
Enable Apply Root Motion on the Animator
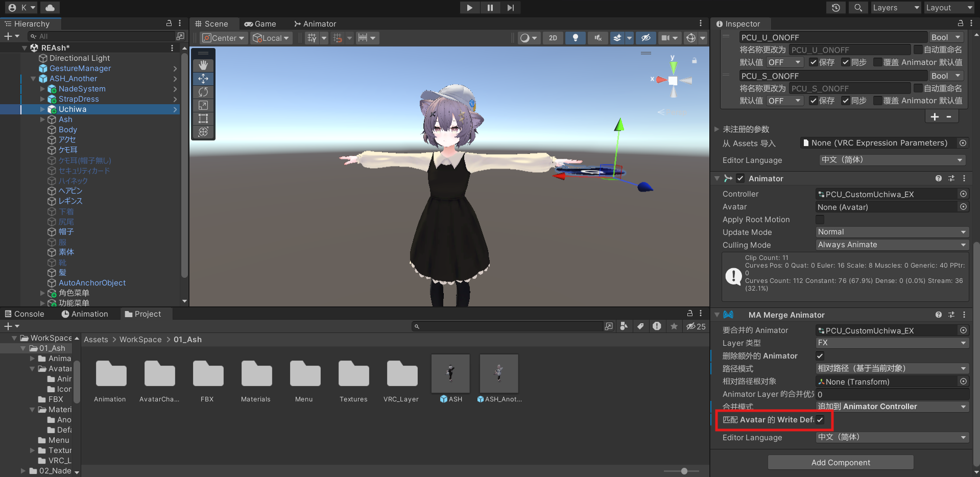pyautogui.click(x=820, y=219)
